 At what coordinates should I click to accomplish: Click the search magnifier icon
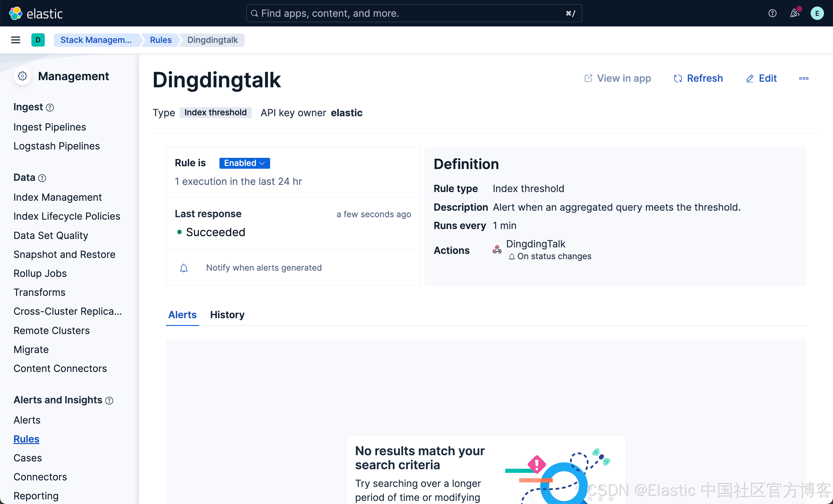click(x=255, y=13)
